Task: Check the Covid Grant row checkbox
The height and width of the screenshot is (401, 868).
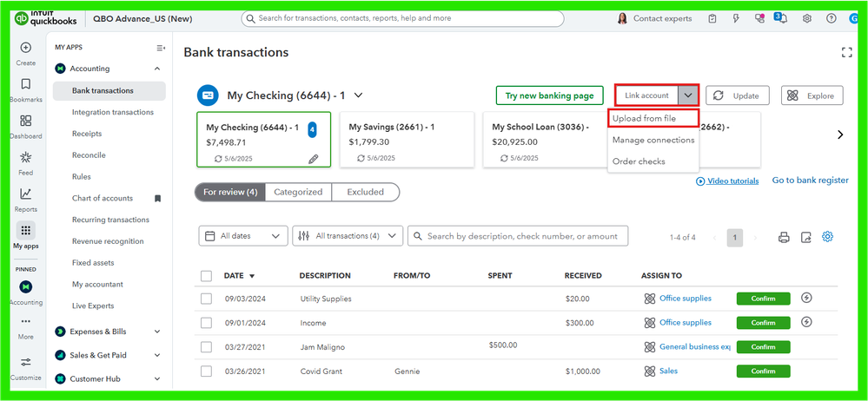Action: coord(207,371)
